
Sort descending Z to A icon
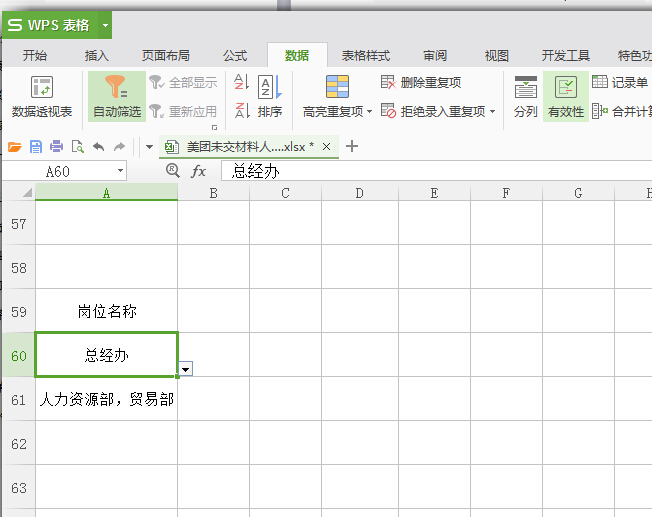(x=241, y=111)
